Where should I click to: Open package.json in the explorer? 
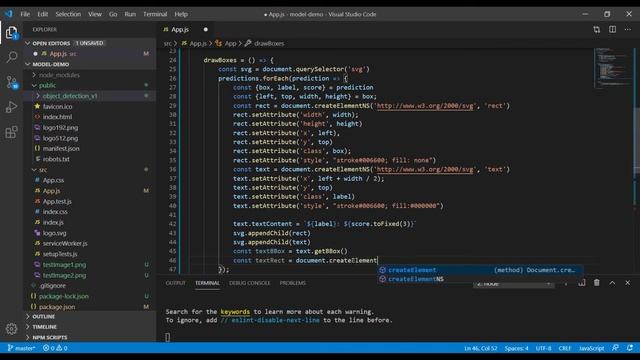click(57, 307)
